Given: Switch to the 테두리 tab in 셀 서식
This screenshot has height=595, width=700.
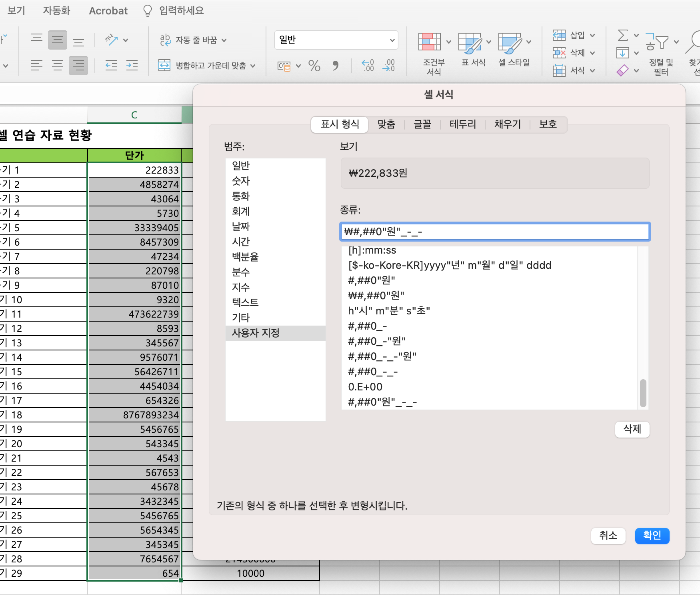Looking at the screenshot, I should (462, 124).
